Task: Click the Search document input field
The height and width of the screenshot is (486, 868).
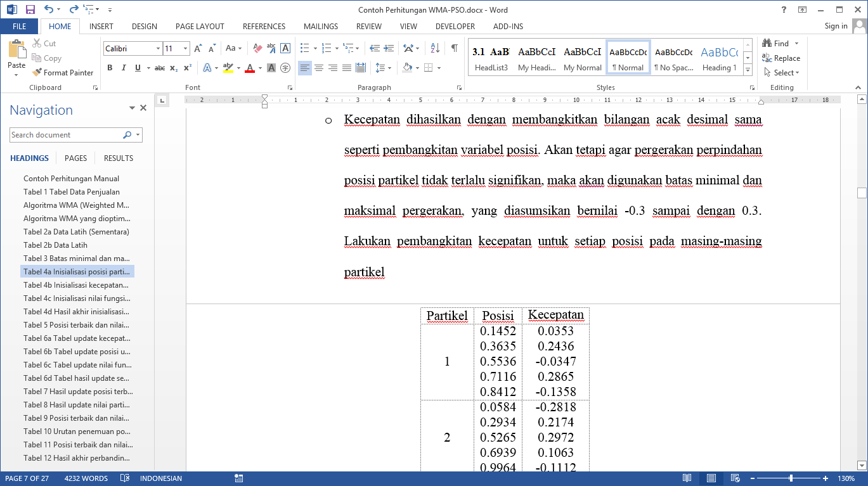Action: coord(65,135)
